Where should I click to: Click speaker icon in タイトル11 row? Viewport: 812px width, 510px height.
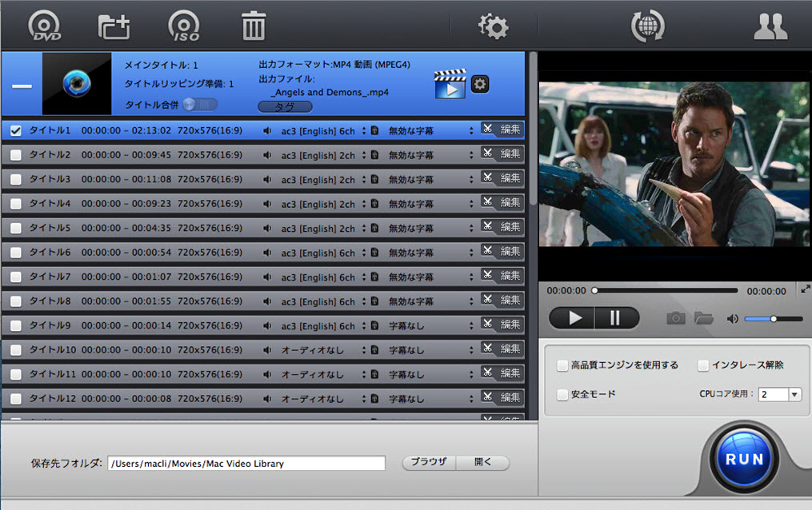click(x=267, y=374)
